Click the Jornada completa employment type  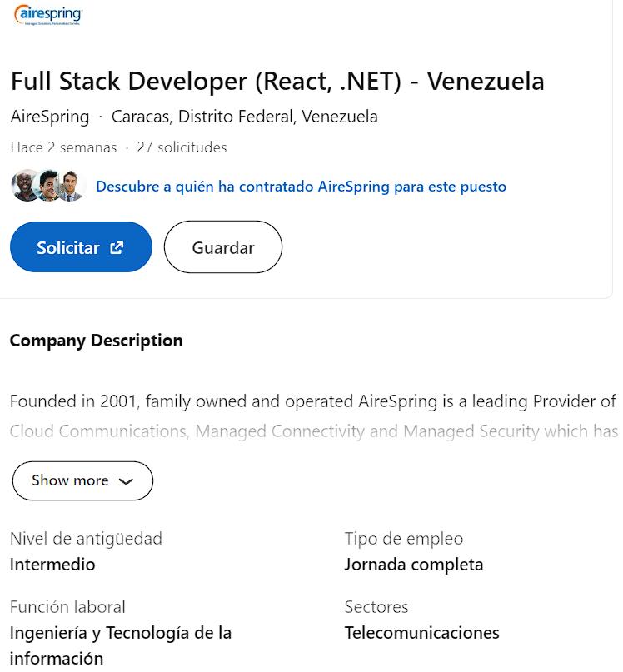click(x=413, y=565)
